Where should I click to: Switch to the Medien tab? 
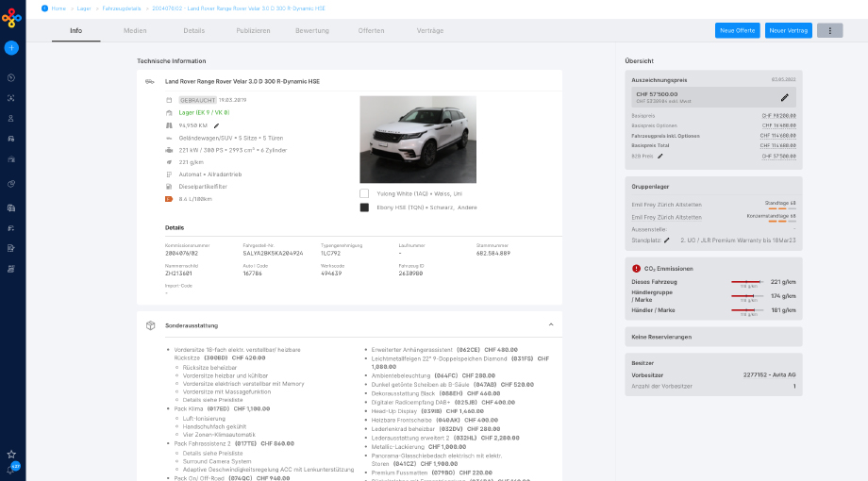[135, 31]
